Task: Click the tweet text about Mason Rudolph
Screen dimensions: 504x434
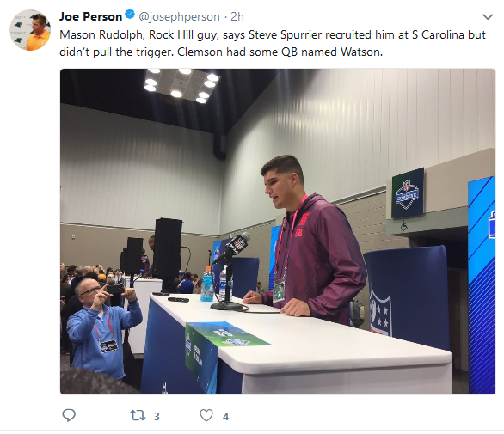Action: pyautogui.click(x=273, y=43)
